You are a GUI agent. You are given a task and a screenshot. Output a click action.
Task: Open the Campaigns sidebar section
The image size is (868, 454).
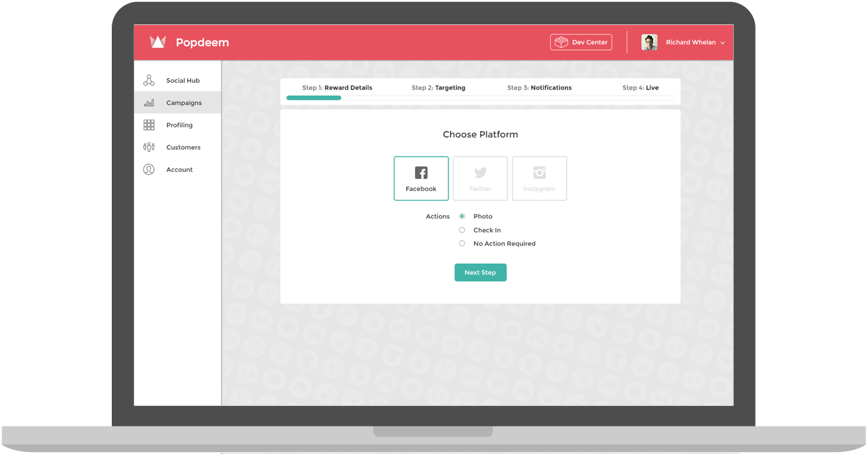point(178,103)
